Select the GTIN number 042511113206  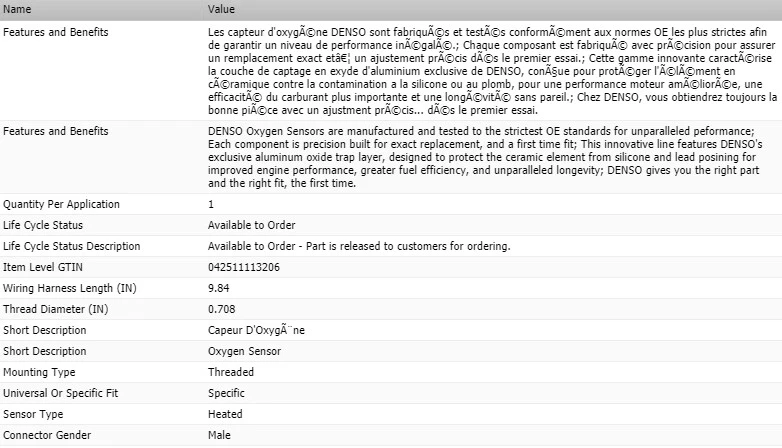[244, 267]
